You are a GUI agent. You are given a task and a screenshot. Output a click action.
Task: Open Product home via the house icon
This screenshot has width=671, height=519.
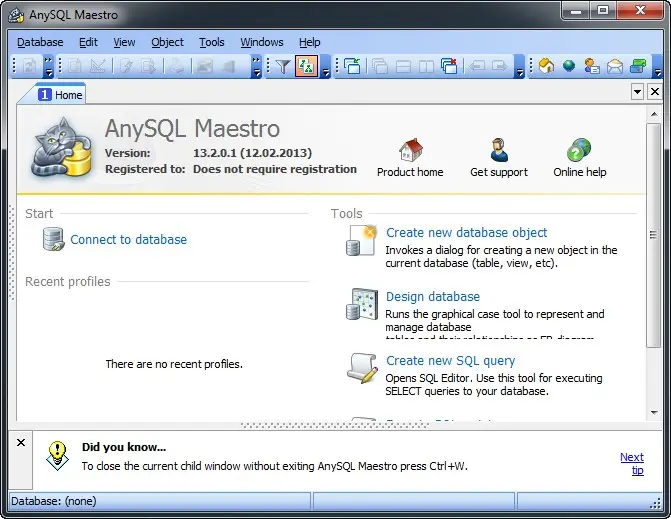point(411,150)
